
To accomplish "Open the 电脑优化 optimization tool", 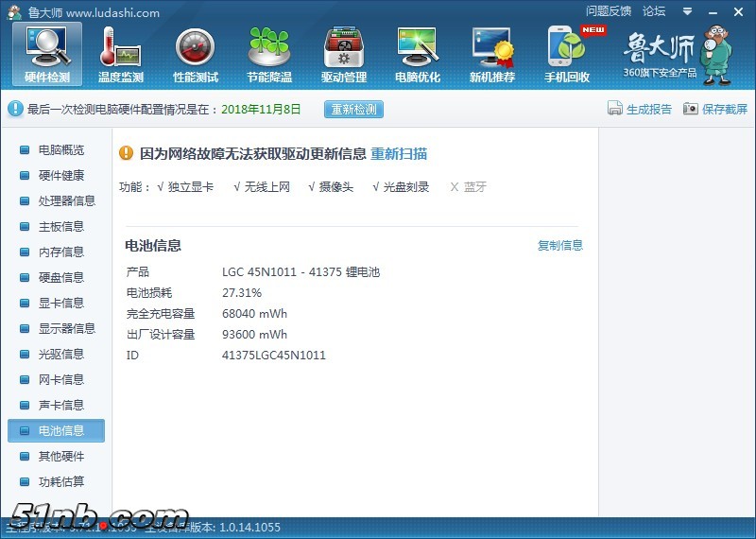I will coord(417,54).
